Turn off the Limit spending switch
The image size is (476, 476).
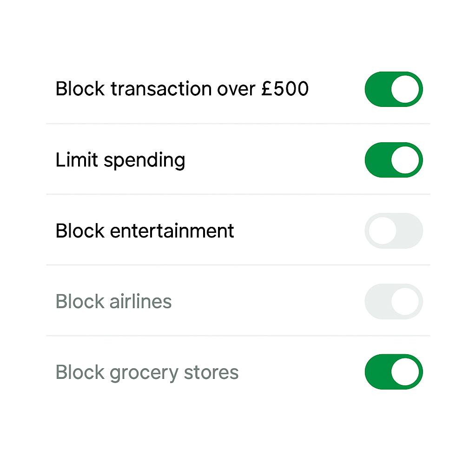pyautogui.click(x=394, y=160)
